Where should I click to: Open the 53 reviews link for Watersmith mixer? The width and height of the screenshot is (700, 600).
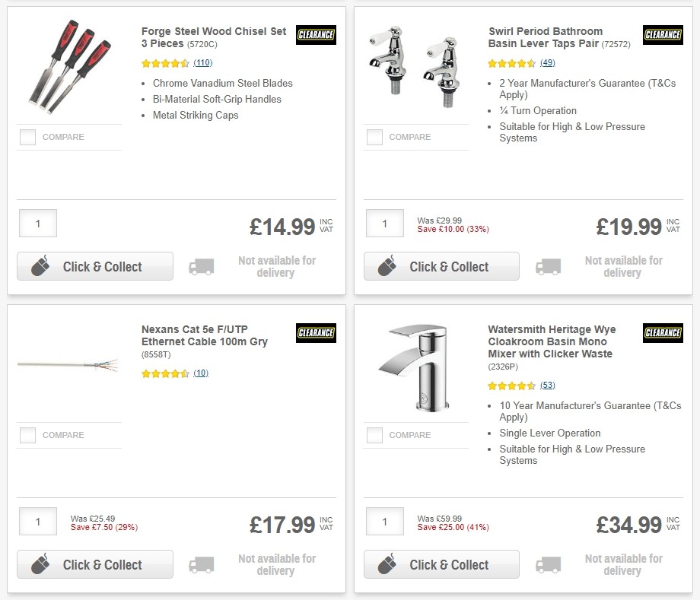(547, 386)
